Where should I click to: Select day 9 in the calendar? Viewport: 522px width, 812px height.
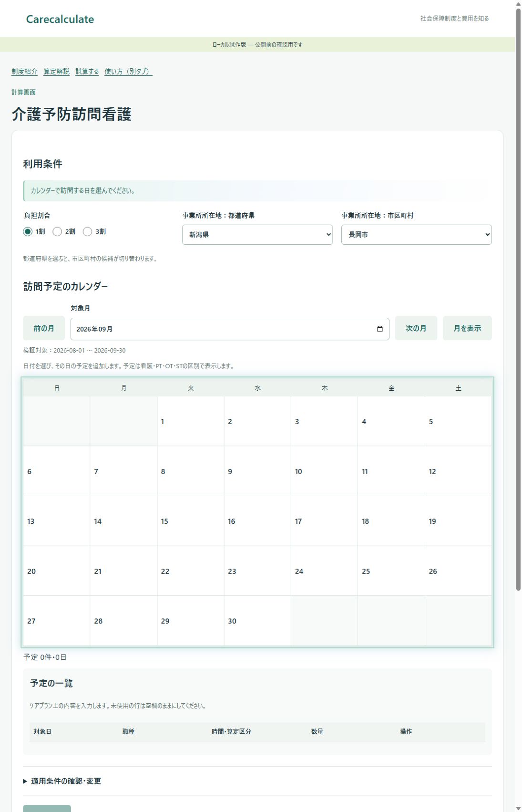coord(257,471)
